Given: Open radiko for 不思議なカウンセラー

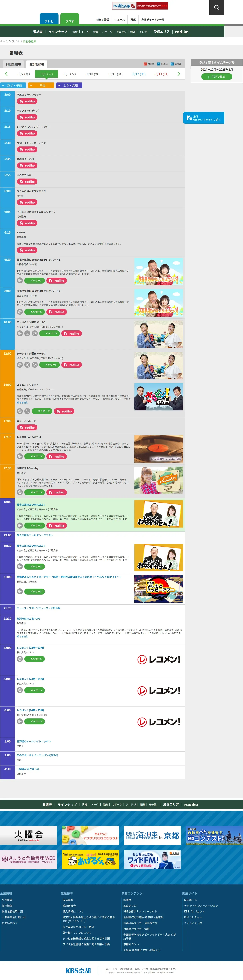Looking at the screenshot, I should click(x=27, y=101).
